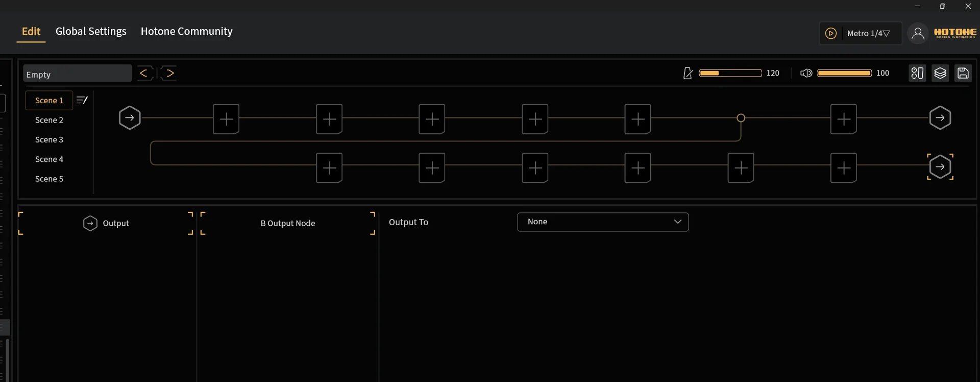This screenshot has height=382, width=980.
Task: Save the patch with floppy disk icon
Action: [963, 73]
